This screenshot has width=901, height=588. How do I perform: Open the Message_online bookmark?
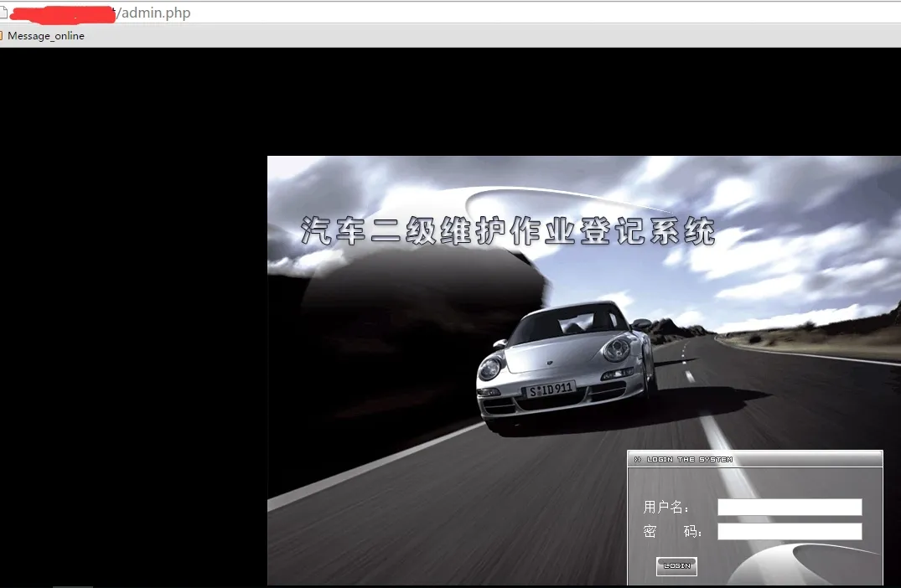point(46,36)
